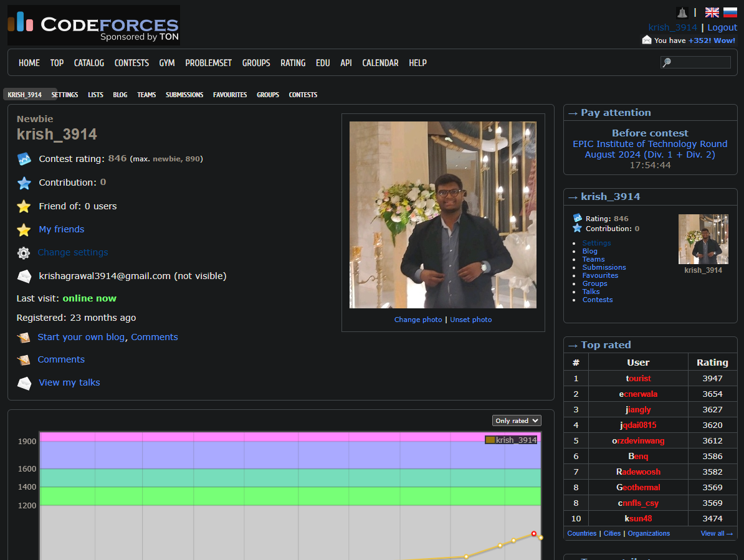Open the 'My friends' link
This screenshot has width=744, height=560.
coord(62,229)
